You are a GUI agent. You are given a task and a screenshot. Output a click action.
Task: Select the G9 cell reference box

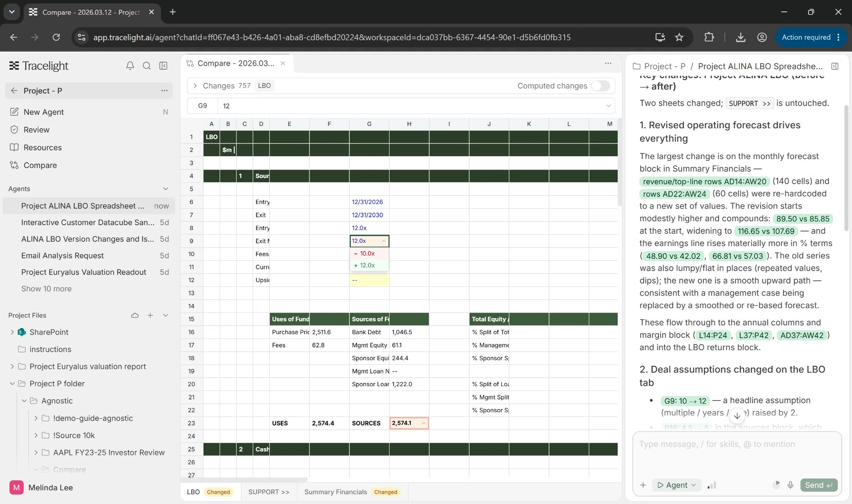[x=203, y=106]
